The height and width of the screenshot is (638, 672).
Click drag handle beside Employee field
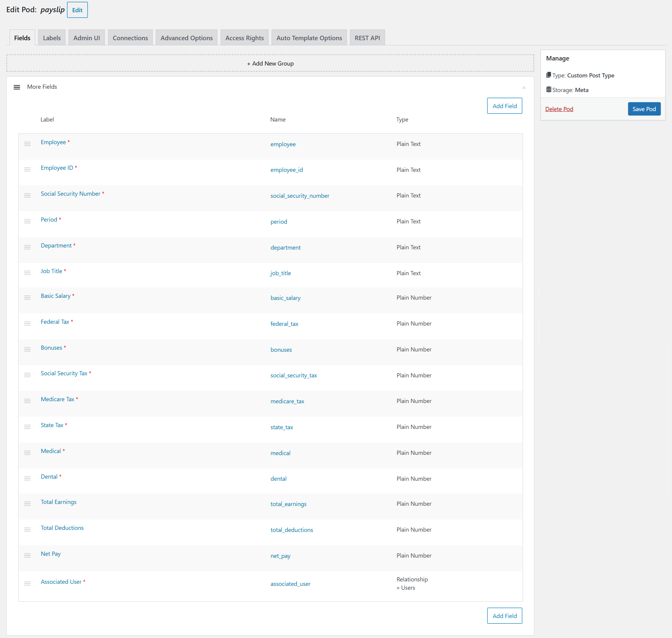tap(27, 144)
